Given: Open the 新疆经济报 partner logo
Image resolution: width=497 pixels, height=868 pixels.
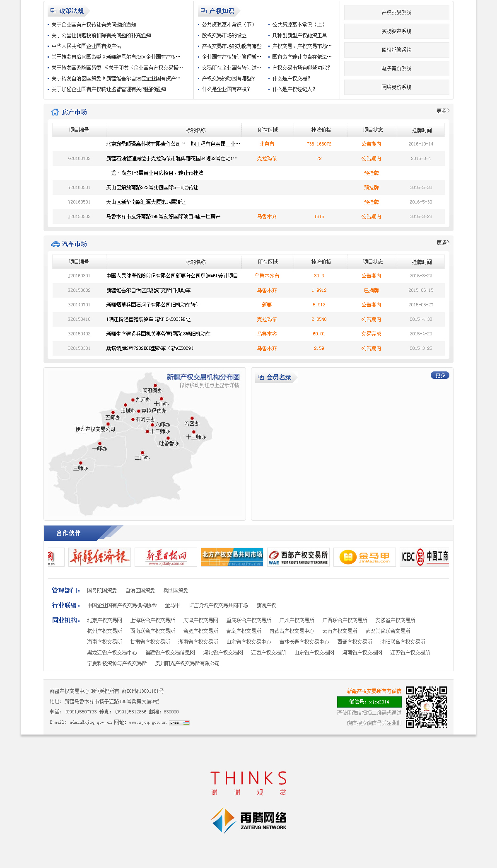Looking at the screenshot, I should (x=99, y=557).
